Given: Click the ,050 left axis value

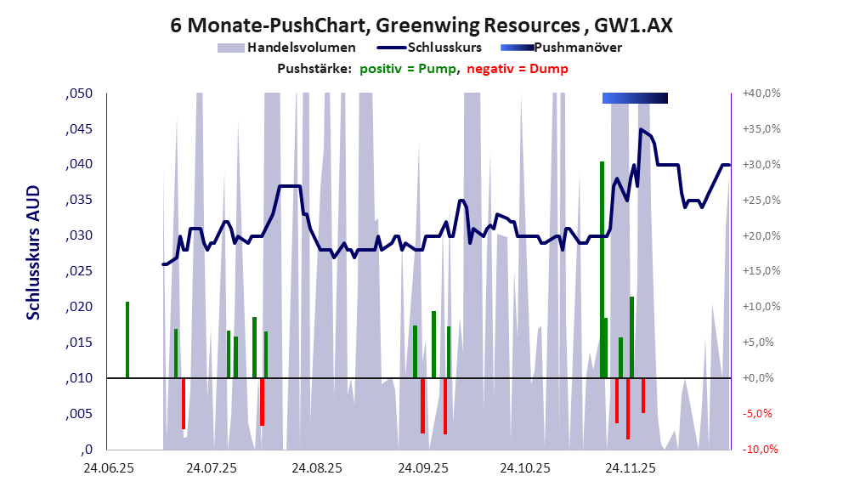Looking at the screenshot, I should [79, 93].
